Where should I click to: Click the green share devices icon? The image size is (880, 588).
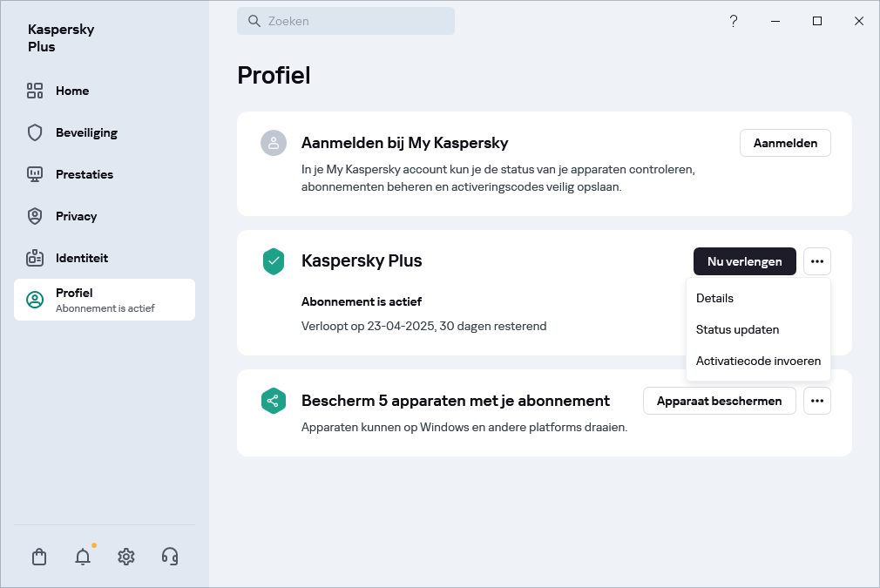coord(274,401)
